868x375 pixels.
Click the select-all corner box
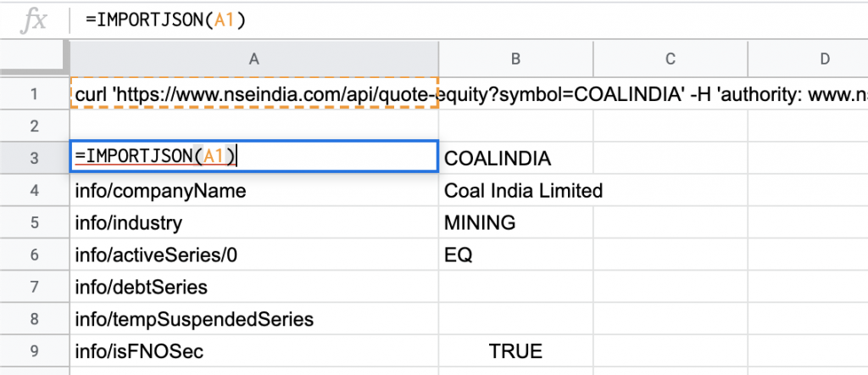(34, 59)
